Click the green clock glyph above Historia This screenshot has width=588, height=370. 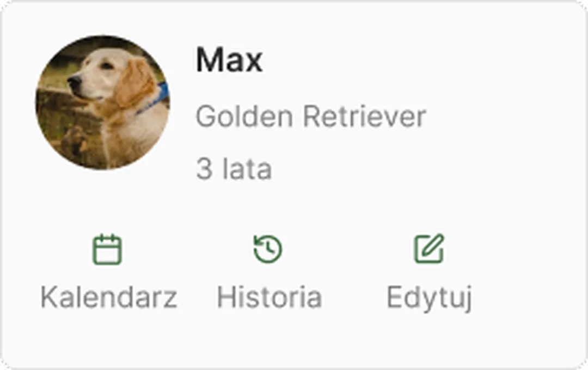tap(268, 249)
